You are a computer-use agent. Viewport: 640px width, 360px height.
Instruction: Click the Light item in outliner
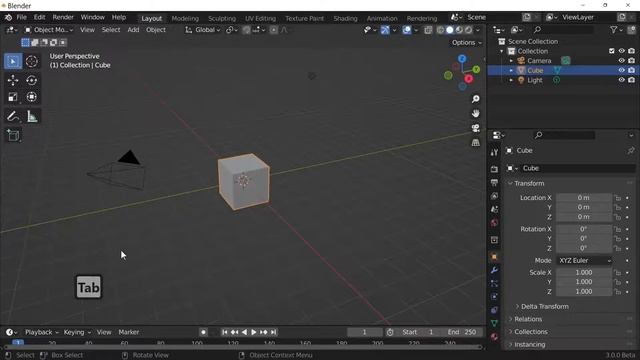pyautogui.click(x=535, y=80)
